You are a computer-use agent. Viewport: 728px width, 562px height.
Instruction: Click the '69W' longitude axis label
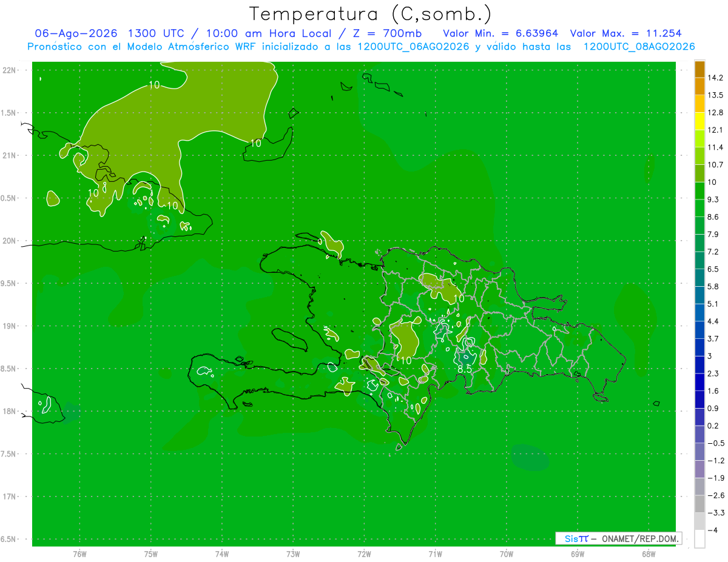pos(578,554)
